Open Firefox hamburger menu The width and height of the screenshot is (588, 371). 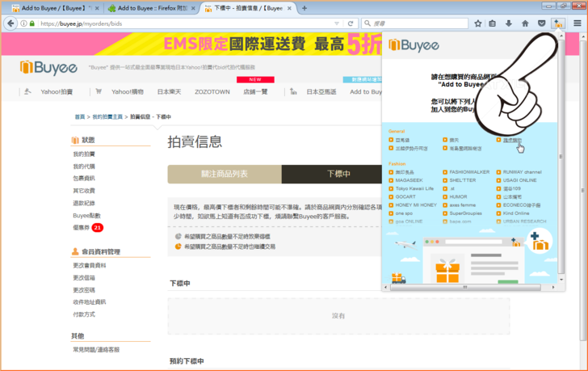[577, 23]
